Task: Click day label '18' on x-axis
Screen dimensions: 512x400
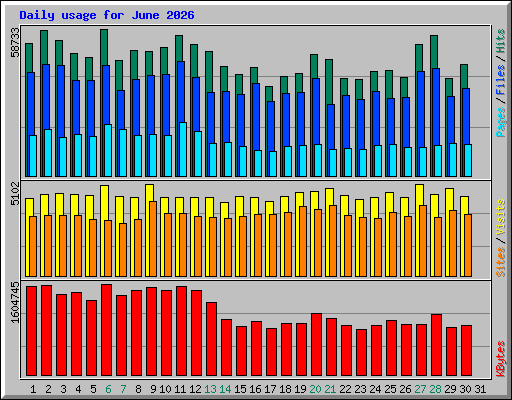Action: click(285, 389)
